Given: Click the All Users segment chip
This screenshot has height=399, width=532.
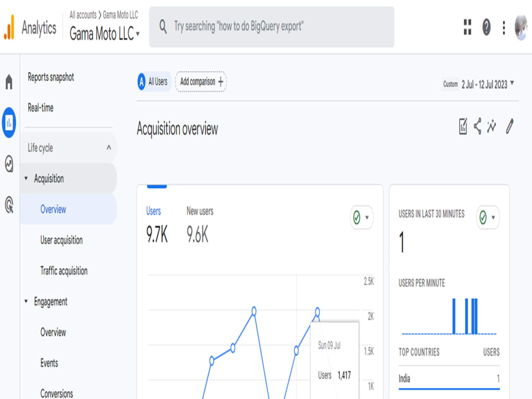Looking at the screenshot, I should coord(154,82).
